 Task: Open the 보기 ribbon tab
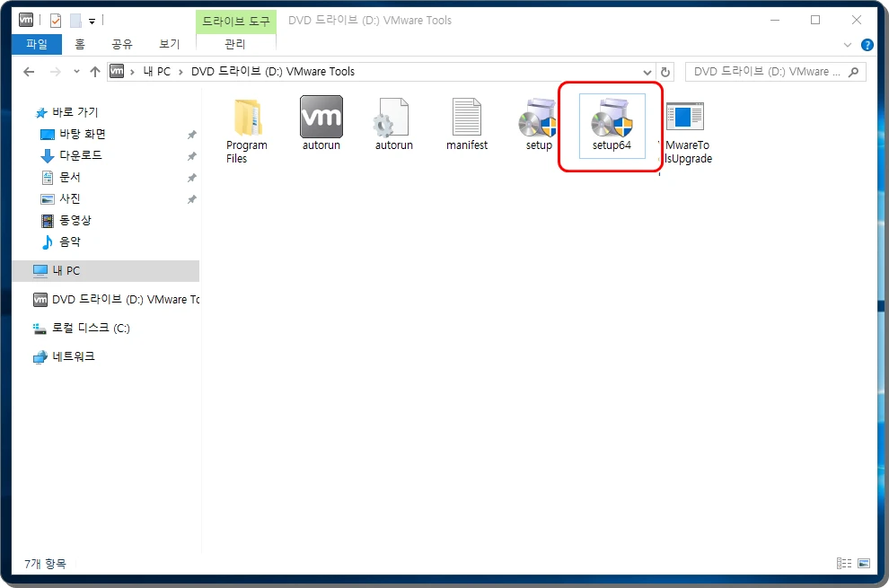[x=169, y=44]
